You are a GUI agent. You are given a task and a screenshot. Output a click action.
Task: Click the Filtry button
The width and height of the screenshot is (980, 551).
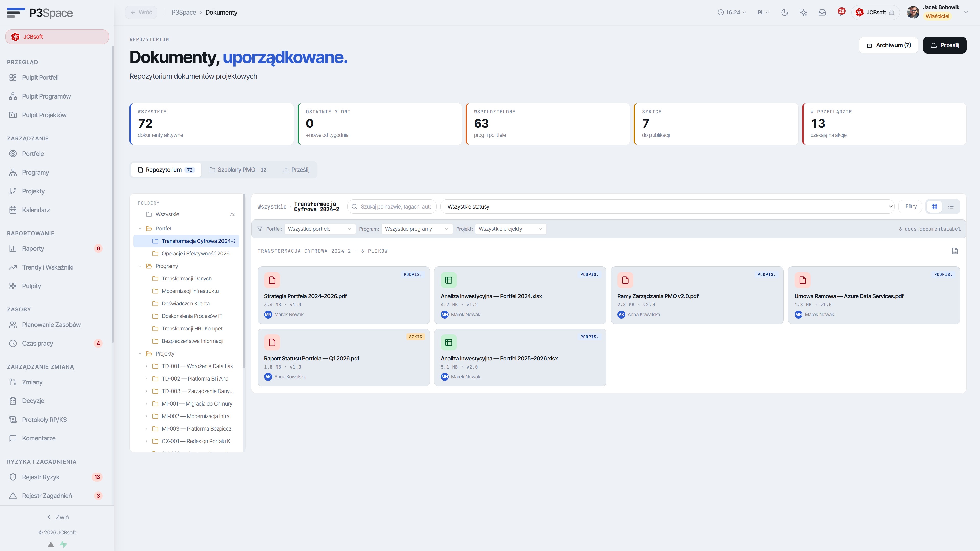tap(910, 206)
